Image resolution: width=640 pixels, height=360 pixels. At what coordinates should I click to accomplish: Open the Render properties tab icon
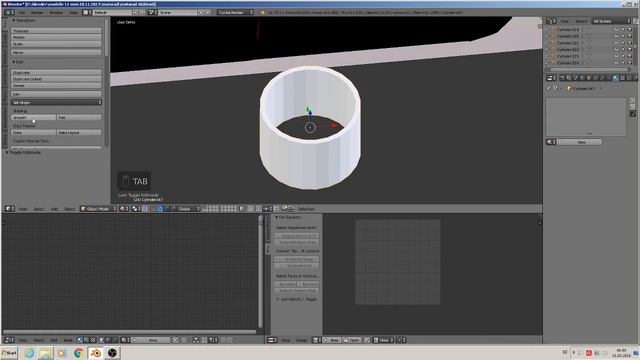(x=562, y=78)
